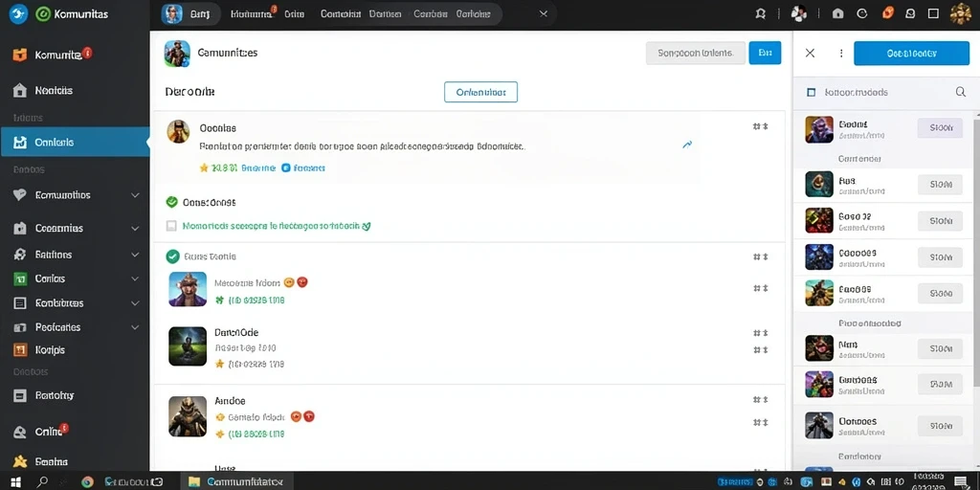Open the Communitatex folder item in the taskbar

(236, 482)
